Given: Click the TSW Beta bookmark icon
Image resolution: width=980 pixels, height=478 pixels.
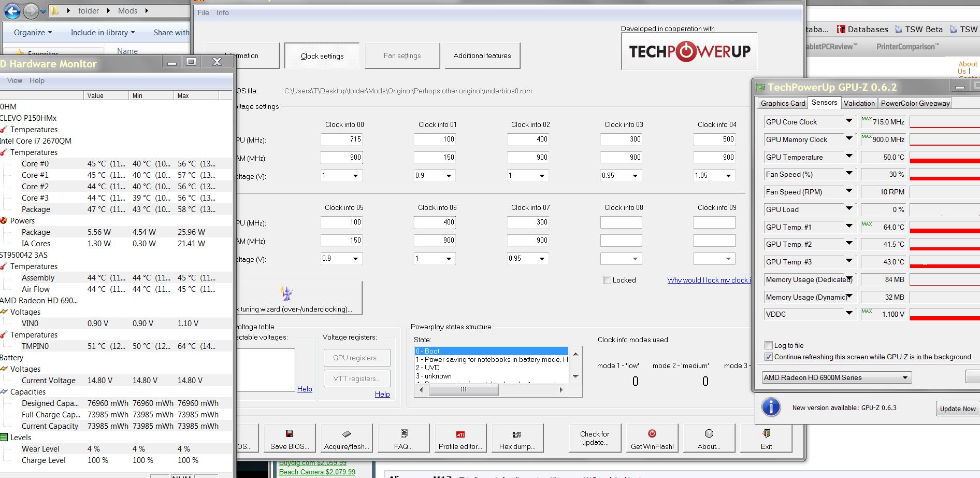Looking at the screenshot, I should click(899, 29).
